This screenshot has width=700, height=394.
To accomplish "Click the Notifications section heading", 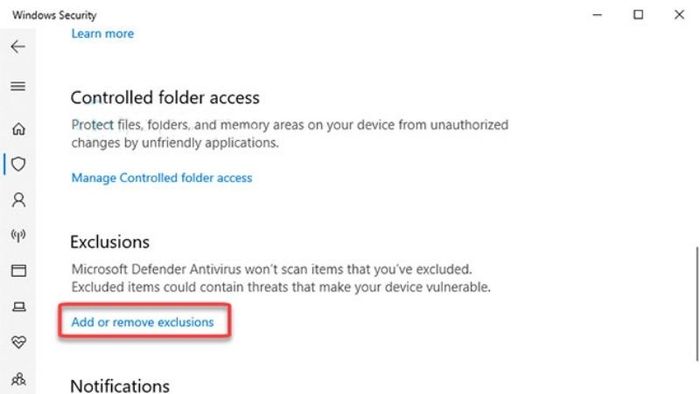I will (x=120, y=386).
